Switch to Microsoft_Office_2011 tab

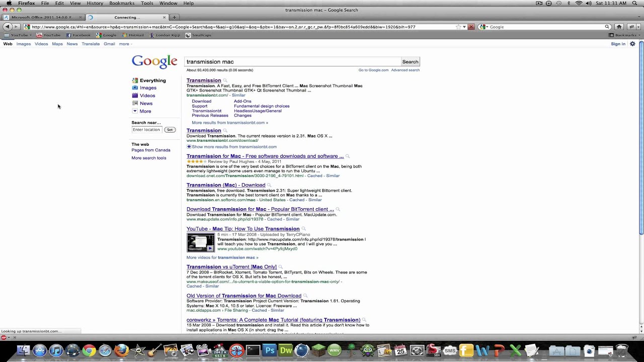43,17
